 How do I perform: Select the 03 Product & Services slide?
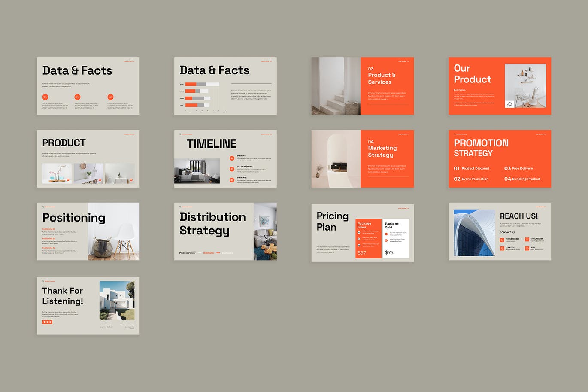[x=363, y=86]
